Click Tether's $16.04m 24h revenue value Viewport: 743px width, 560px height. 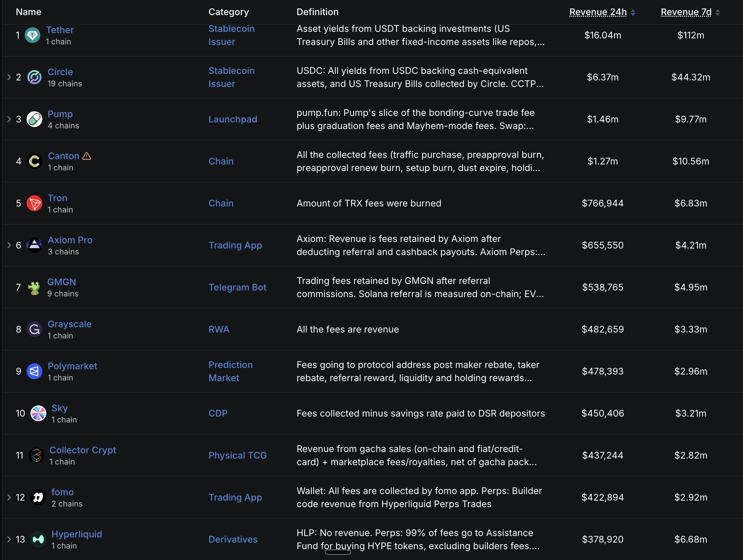[x=603, y=35]
